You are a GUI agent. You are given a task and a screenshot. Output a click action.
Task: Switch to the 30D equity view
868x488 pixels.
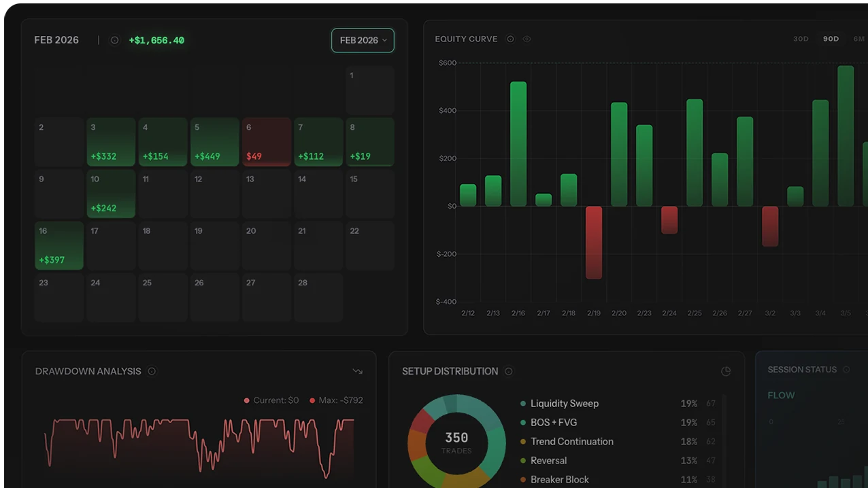800,39
